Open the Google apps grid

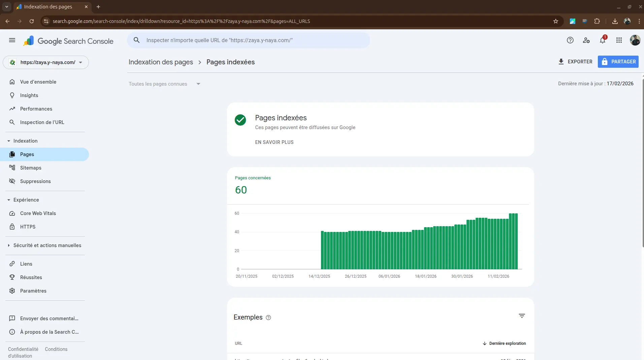[x=619, y=40]
